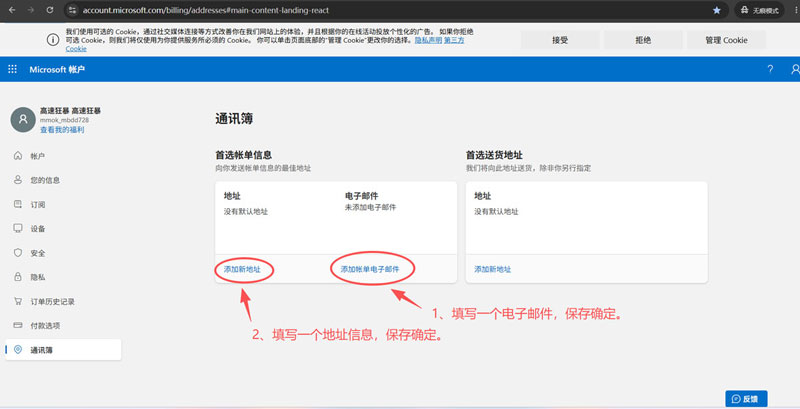Open help via the question mark icon
Image resolution: width=800 pixels, height=409 pixels.
click(770, 69)
